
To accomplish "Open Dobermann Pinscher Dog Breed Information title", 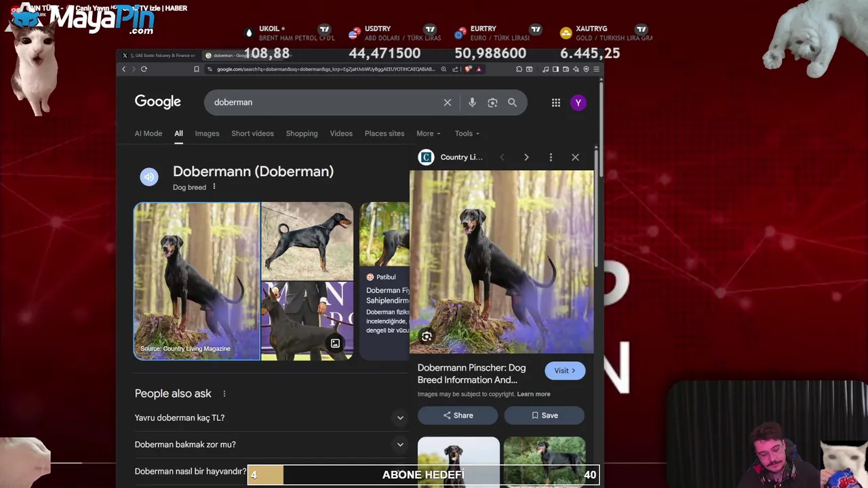I will click(x=471, y=373).
